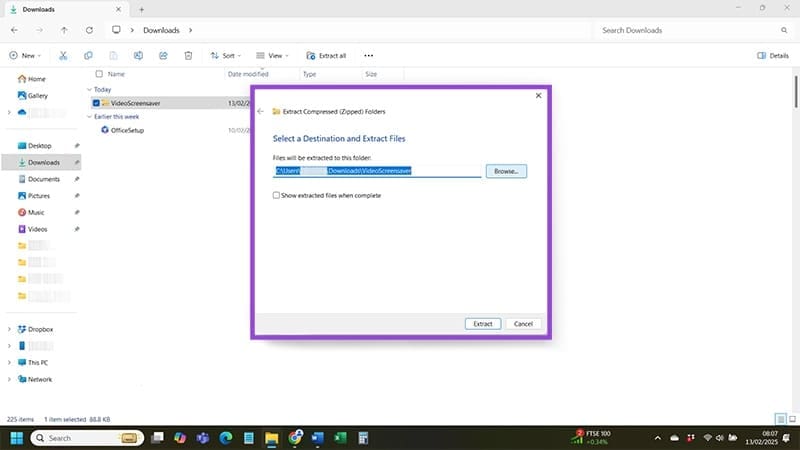Click the destination folder path field
The image size is (800, 450).
coord(378,171)
